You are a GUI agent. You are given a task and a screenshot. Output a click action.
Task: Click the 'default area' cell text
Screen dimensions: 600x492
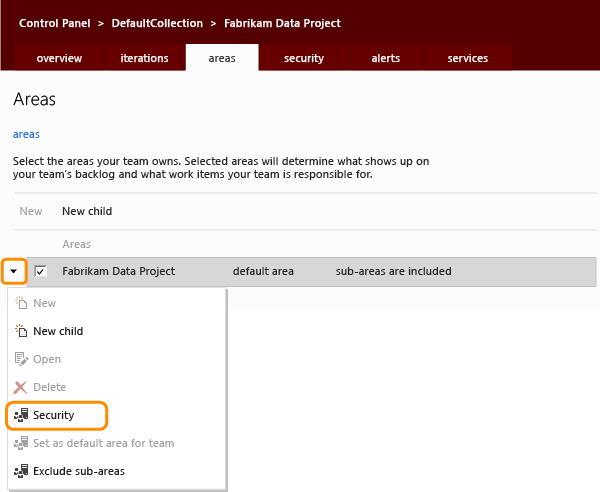[x=263, y=271]
